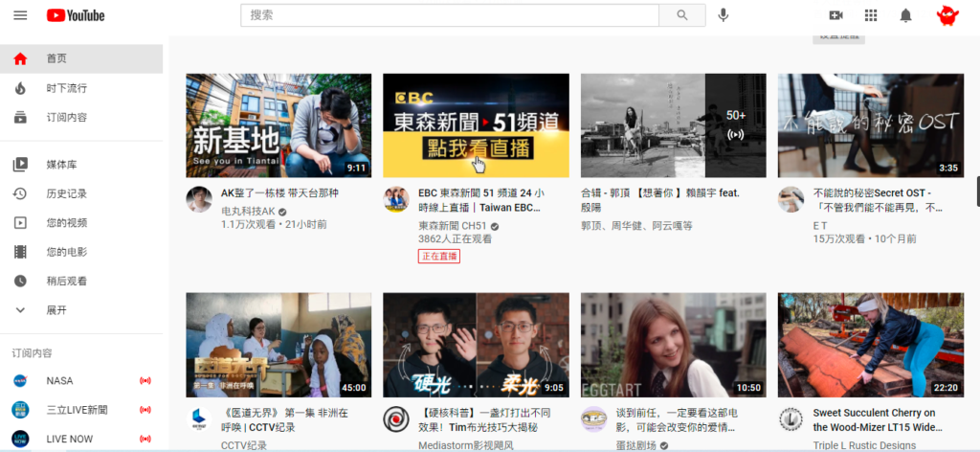This screenshot has width=980, height=452.
Task: Open title 谈到前任，一定要看这部电影
Action: (x=678, y=420)
